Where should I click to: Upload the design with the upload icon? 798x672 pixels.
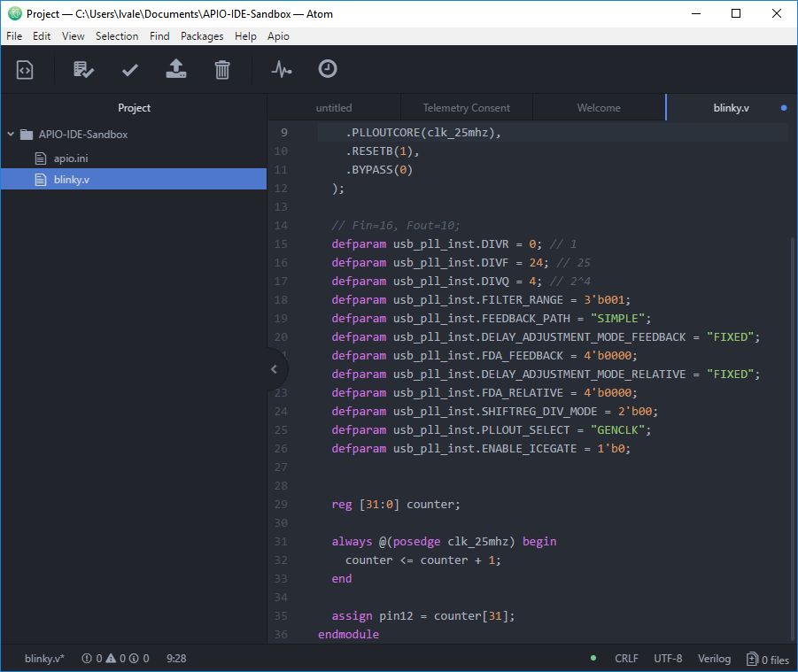click(x=176, y=69)
